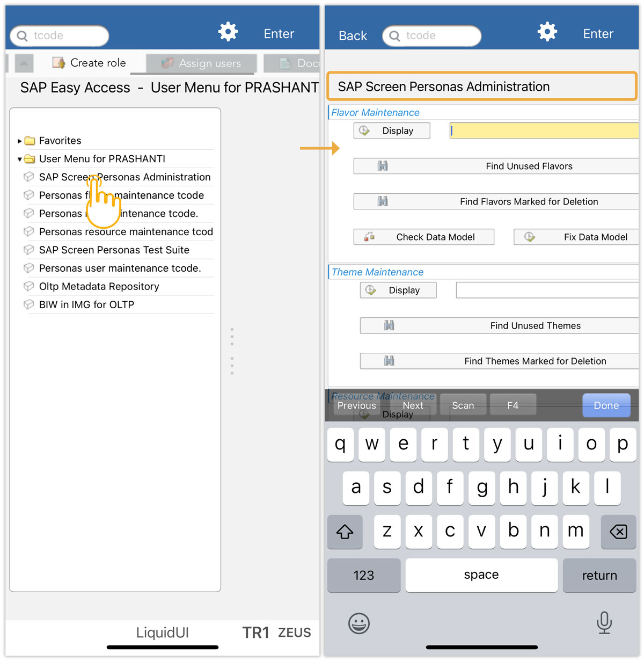
Task: Tap the backspace key on keyboard
Action: click(618, 532)
